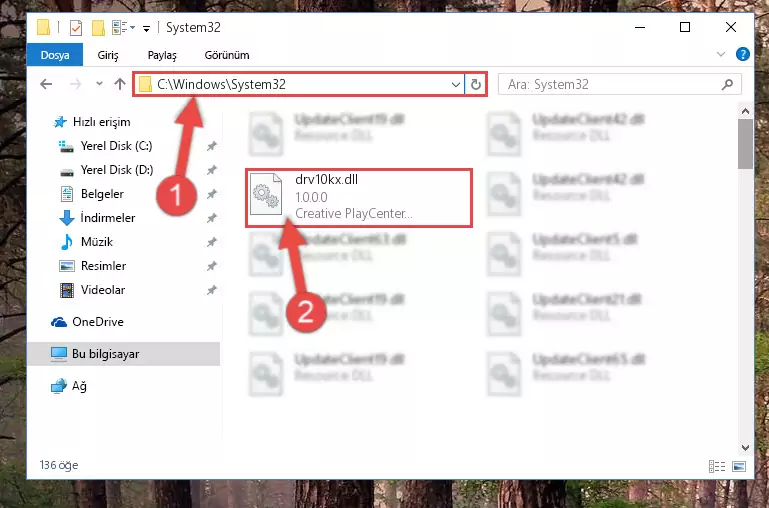The image size is (769, 508).
Task: Go up one folder level
Action: (x=120, y=84)
